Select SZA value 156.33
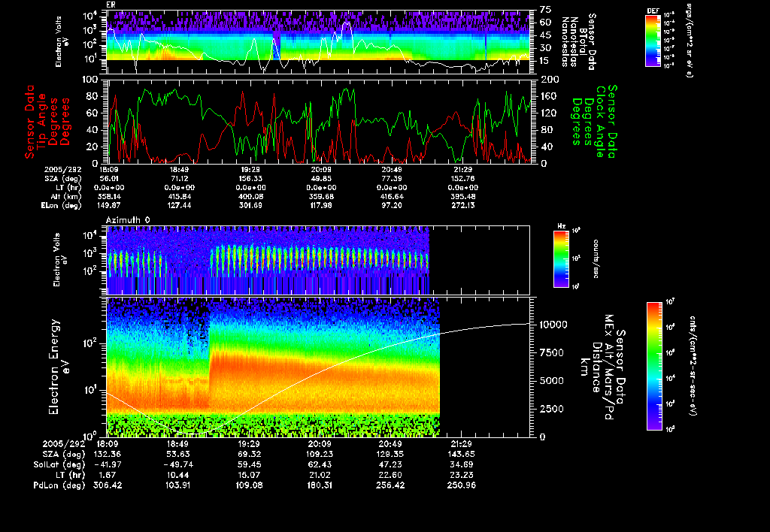The height and width of the screenshot is (532, 770). pyautogui.click(x=250, y=179)
